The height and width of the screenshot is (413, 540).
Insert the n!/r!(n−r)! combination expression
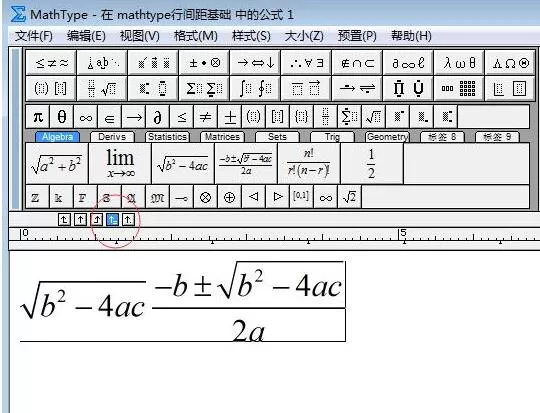309,164
